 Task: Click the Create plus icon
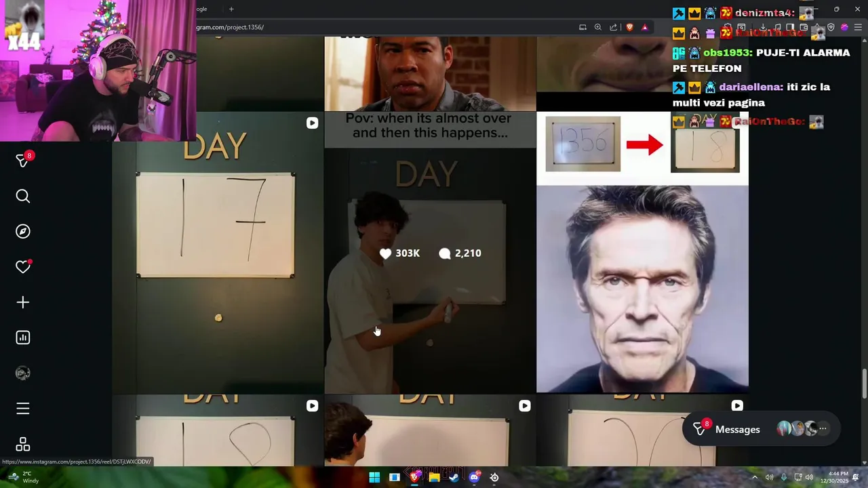(x=23, y=302)
